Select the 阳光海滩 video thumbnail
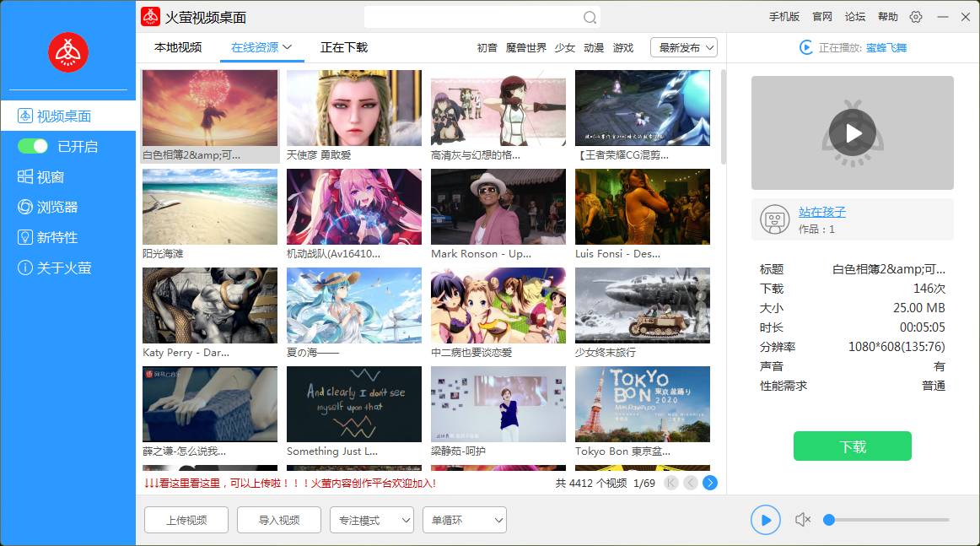The height and width of the screenshot is (546, 980). tap(210, 208)
